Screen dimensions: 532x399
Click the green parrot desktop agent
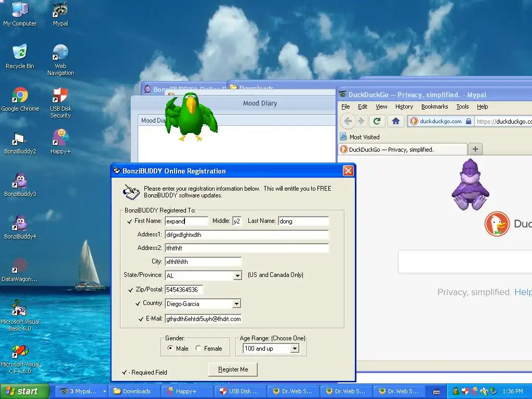[191, 116]
